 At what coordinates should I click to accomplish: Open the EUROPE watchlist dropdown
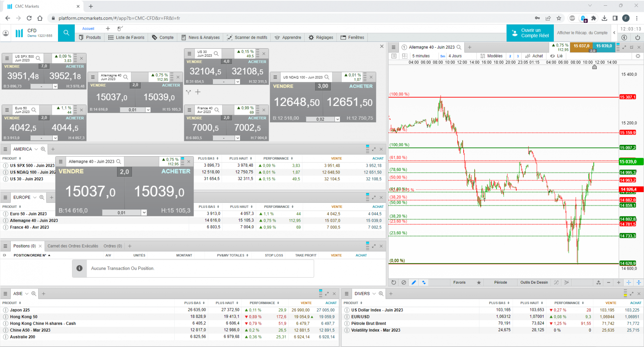coord(35,197)
